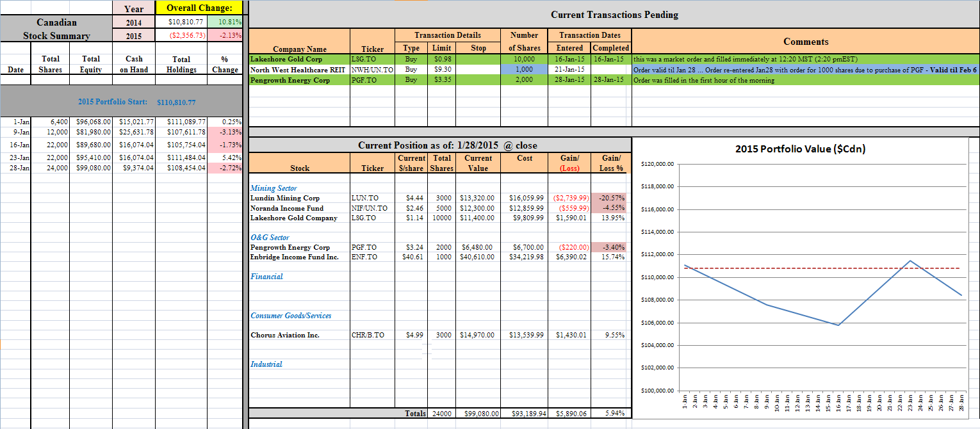Screen dimensions: 980x429
Task: Select the -2.13% overall change cell
Action: 225,35
